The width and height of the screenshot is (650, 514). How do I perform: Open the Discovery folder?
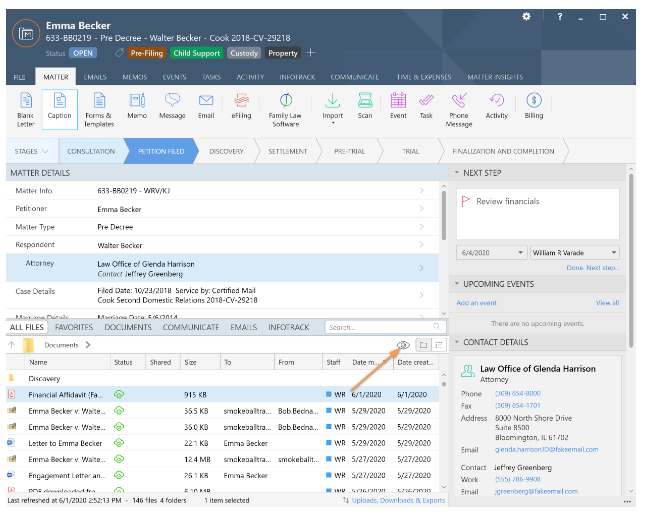click(x=44, y=378)
